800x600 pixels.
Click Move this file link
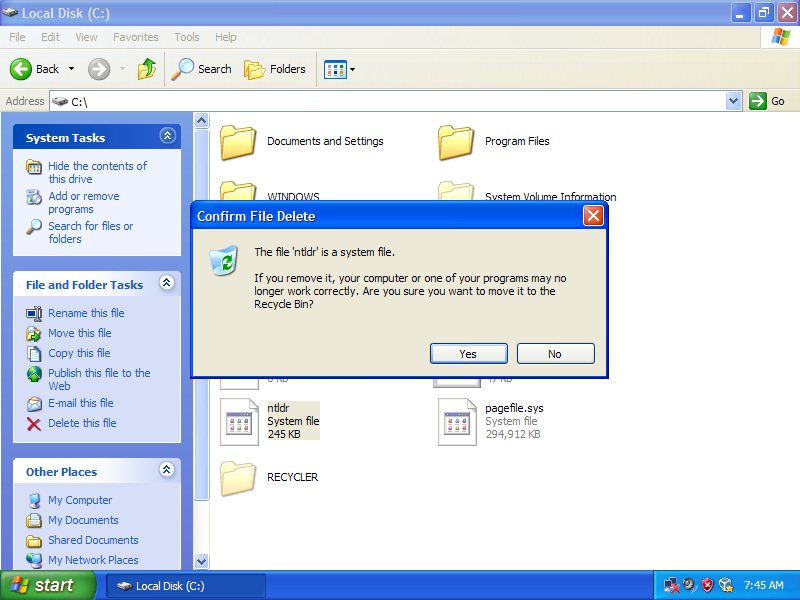(x=80, y=333)
